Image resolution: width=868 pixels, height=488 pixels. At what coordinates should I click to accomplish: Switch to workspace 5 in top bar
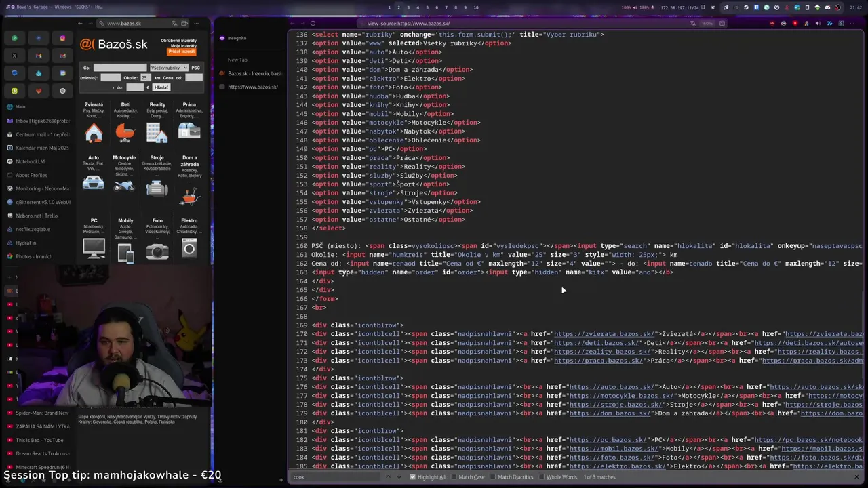(427, 7)
